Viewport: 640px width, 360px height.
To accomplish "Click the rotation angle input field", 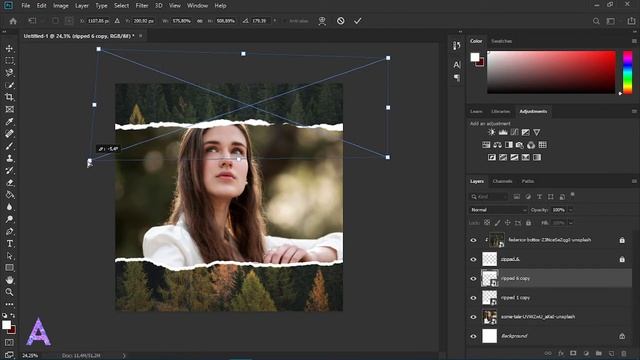I will point(260,21).
